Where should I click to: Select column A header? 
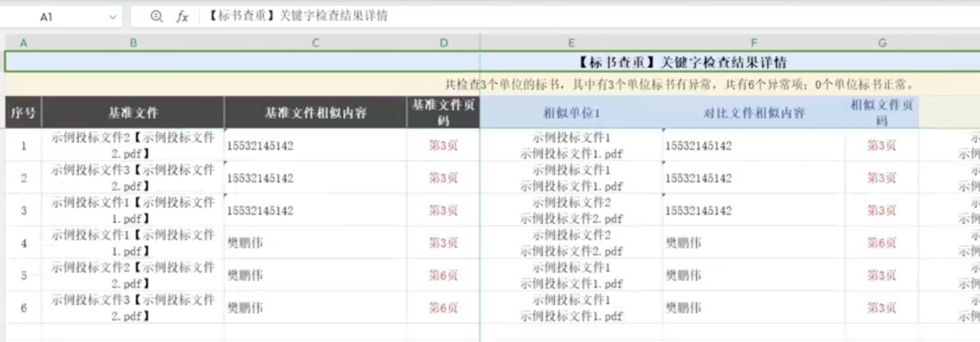23,43
